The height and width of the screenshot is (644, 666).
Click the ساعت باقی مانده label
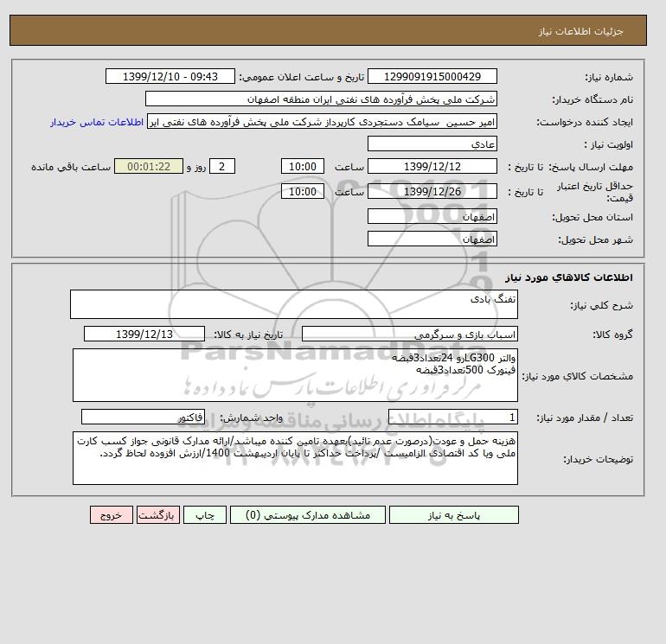71,167
